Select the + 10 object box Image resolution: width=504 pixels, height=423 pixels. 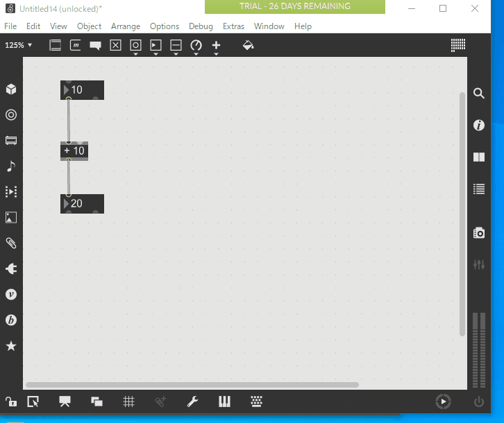(x=74, y=151)
